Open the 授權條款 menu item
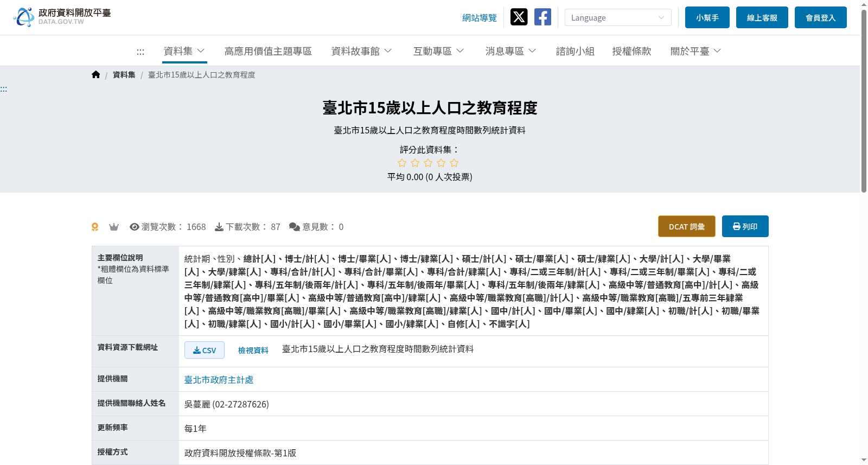Screen dimensions: 868x465 point(631,51)
